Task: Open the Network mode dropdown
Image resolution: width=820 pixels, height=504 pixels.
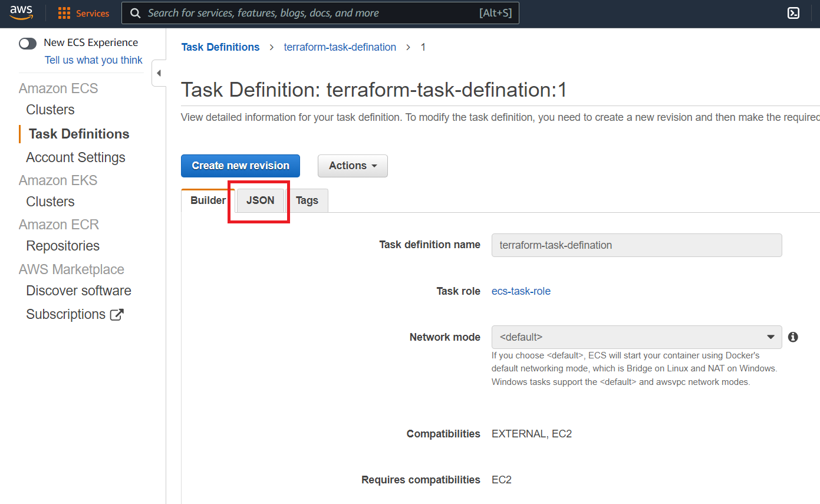Action: coord(637,337)
